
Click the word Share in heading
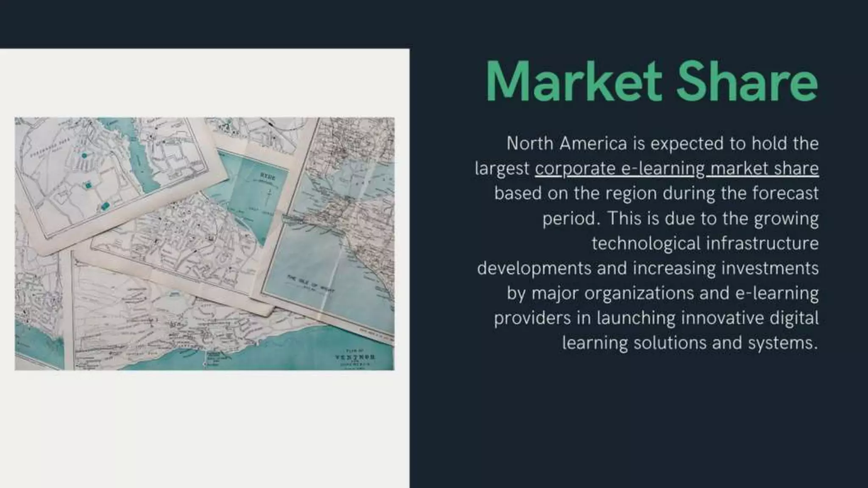(746, 82)
